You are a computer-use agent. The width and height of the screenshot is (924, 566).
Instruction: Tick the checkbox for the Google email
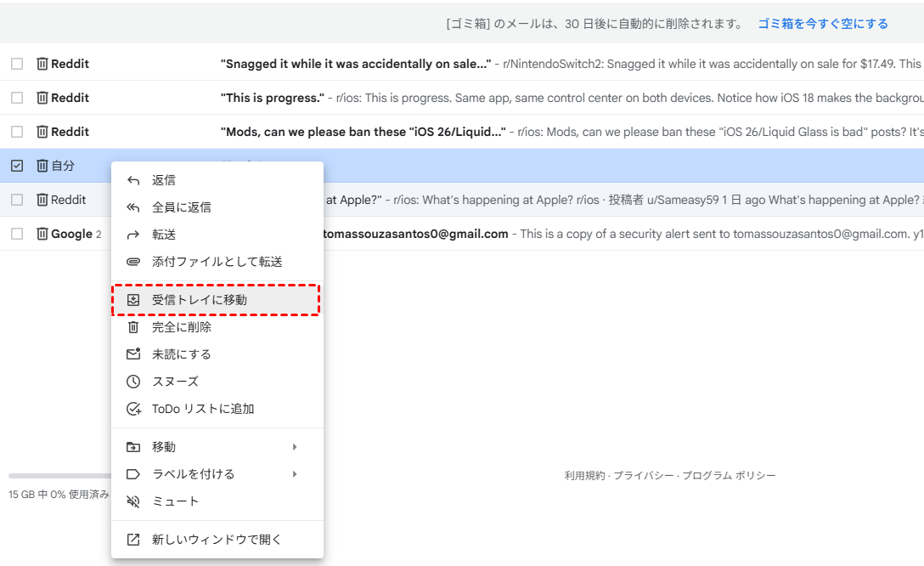(17, 234)
